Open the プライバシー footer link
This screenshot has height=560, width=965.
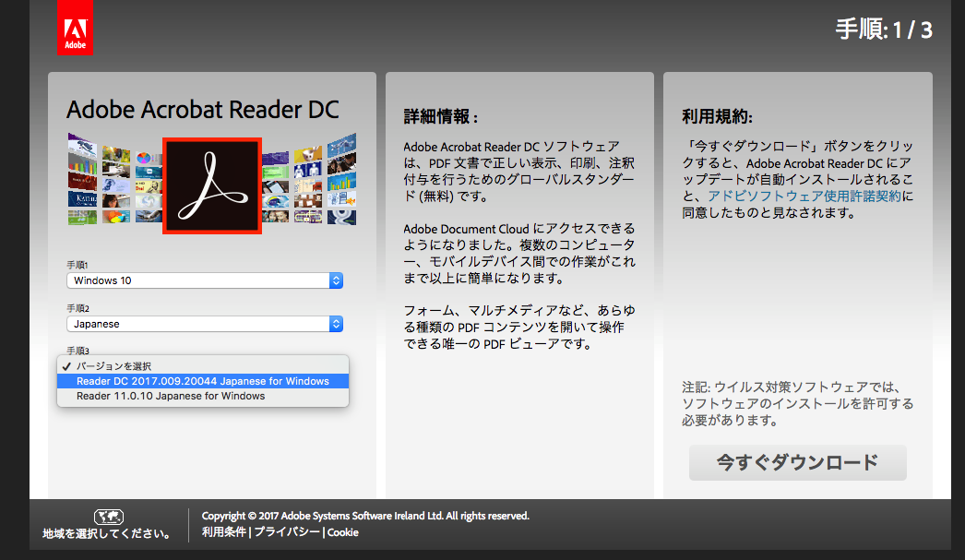coord(287,532)
